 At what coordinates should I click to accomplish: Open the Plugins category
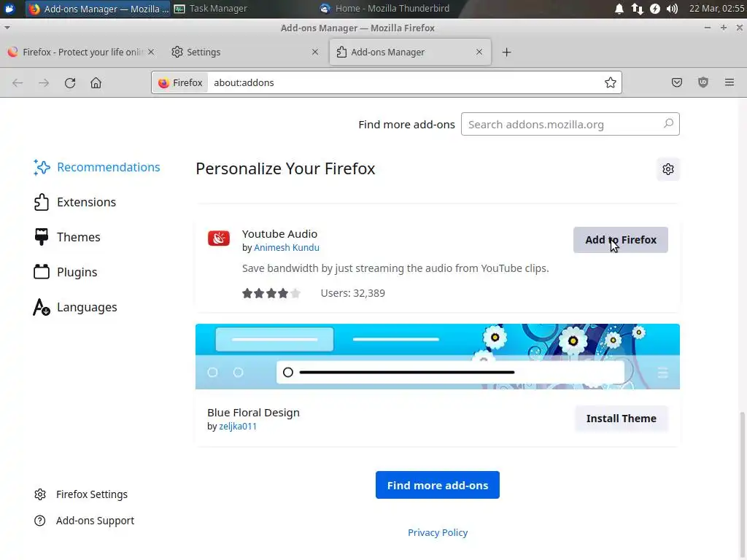pyautogui.click(x=66, y=273)
